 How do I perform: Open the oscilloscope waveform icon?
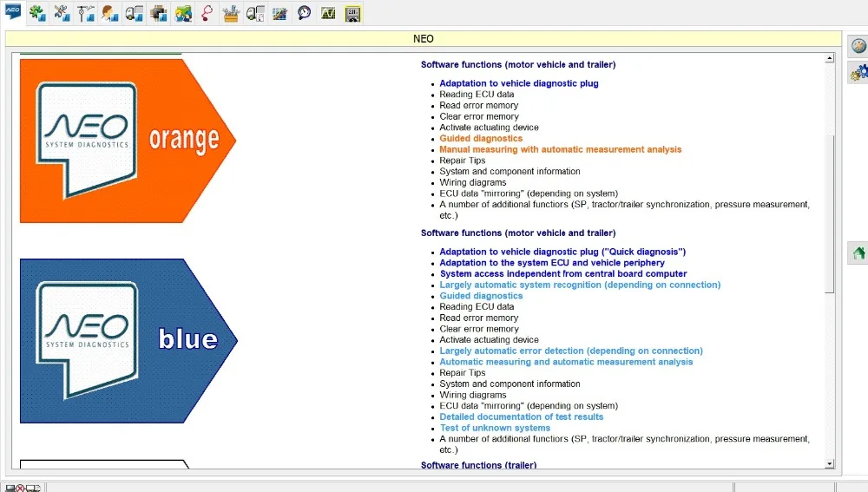click(328, 13)
